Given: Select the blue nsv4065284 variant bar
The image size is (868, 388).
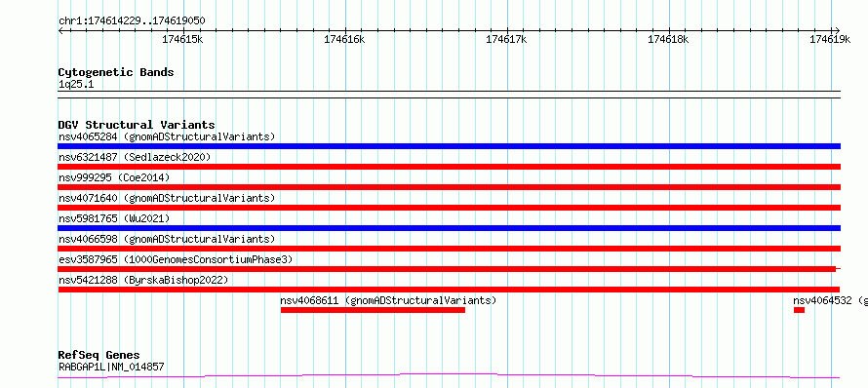Looking at the screenshot, I should pyautogui.click(x=449, y=146).
